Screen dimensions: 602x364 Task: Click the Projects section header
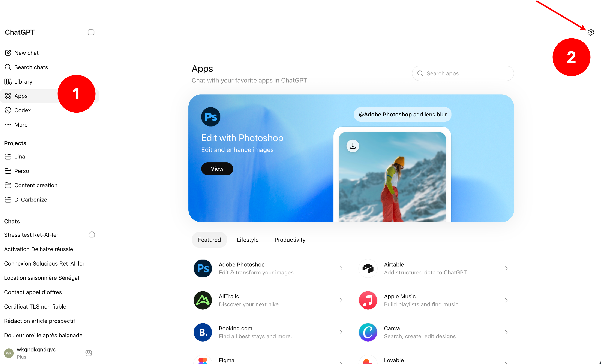point(15,143)
